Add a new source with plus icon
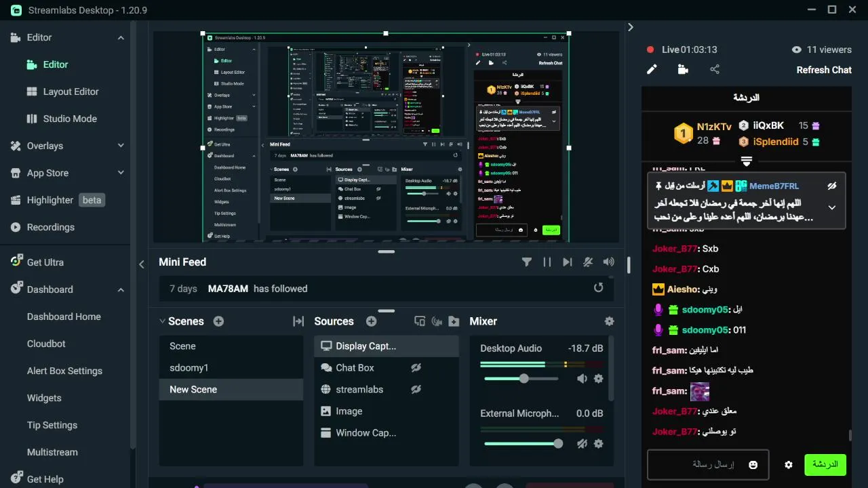The width and height of the screenshot is (868, 488). 371,321
